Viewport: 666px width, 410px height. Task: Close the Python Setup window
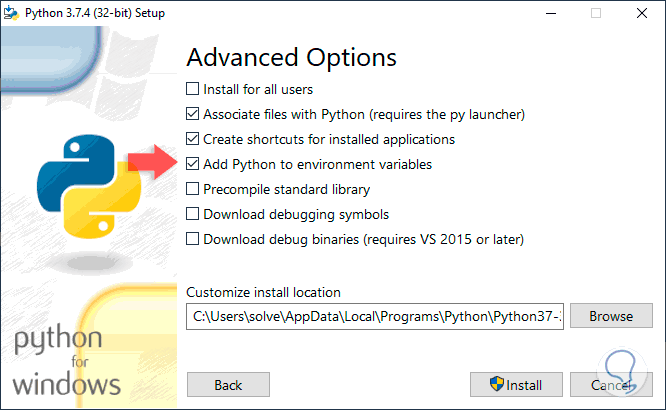coord(642,13)
